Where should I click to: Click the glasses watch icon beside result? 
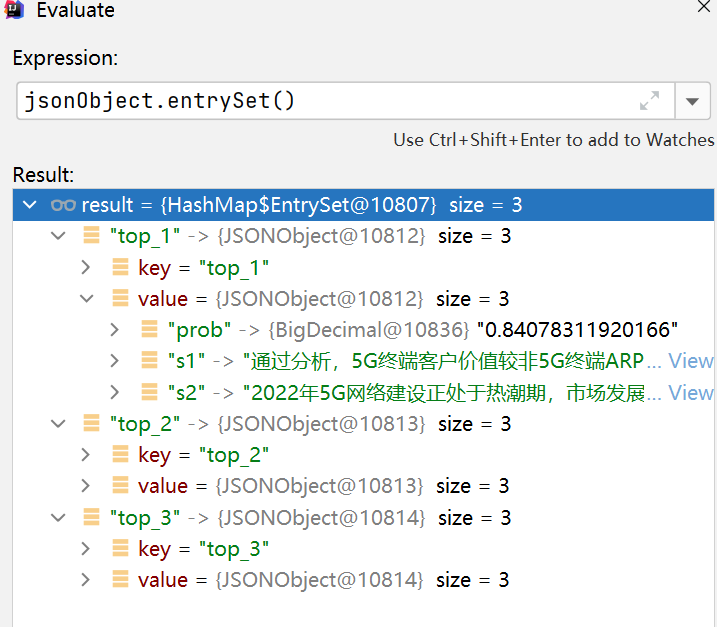tap(63, 205)
